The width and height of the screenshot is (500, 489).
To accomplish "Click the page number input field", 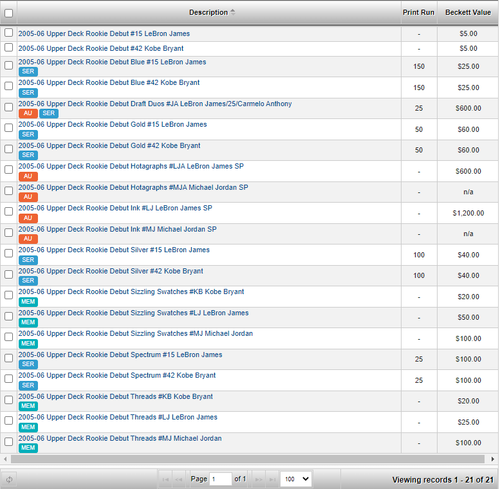I will coord(220,479).
